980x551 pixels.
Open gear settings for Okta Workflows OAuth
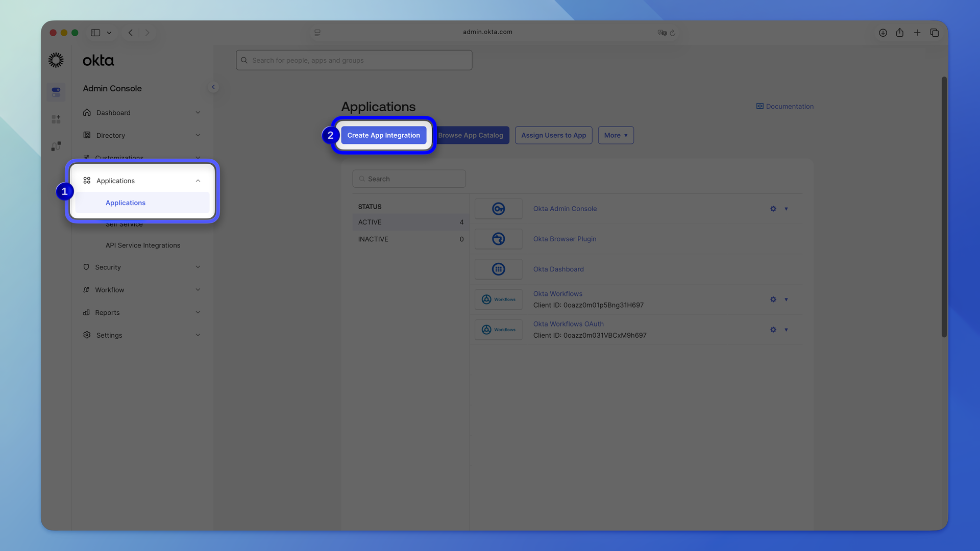[x=773, y=330]
